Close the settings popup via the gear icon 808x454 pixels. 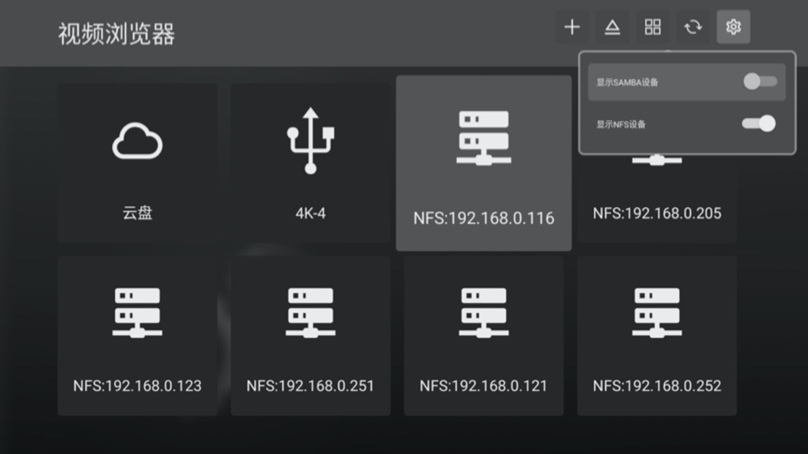tap(733, 28)
